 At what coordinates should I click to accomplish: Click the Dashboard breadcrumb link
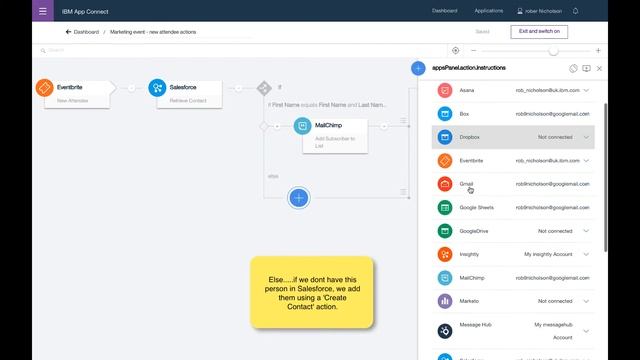click(x=86, y=32)
